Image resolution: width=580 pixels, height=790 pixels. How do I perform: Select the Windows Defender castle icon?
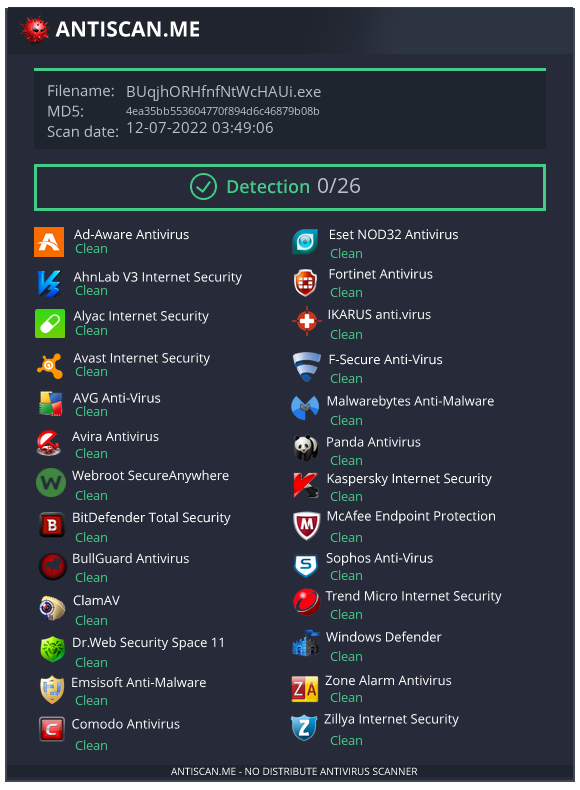pyautogui.click(x=306, y=643)
